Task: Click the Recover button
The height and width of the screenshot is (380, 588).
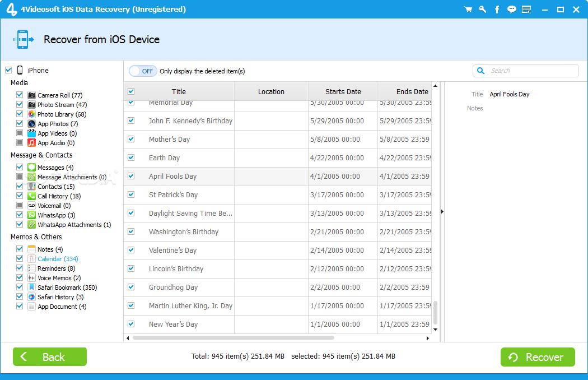Action: point(538,357)
